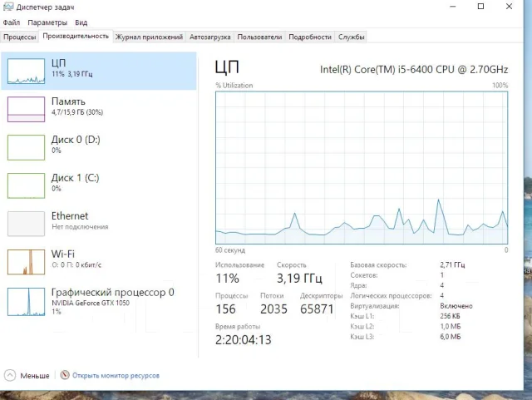
Task: Switch to the Производительность tab
Action: [x=76, y=36]
